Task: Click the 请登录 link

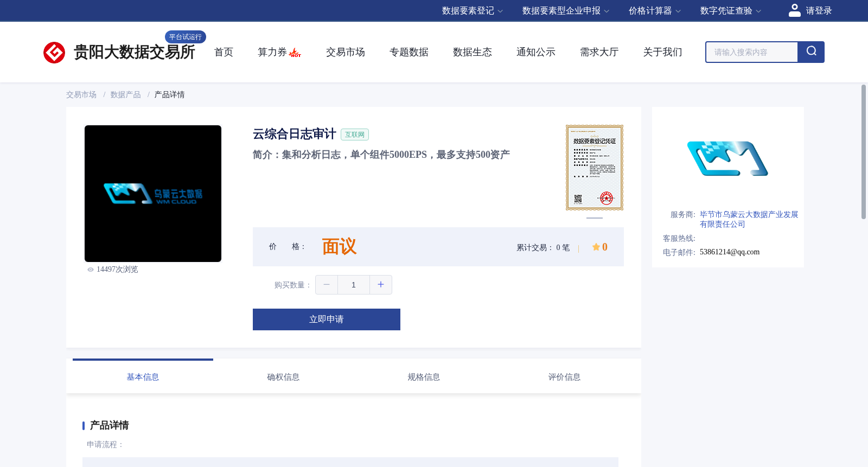Action: (x=819, y=11)
